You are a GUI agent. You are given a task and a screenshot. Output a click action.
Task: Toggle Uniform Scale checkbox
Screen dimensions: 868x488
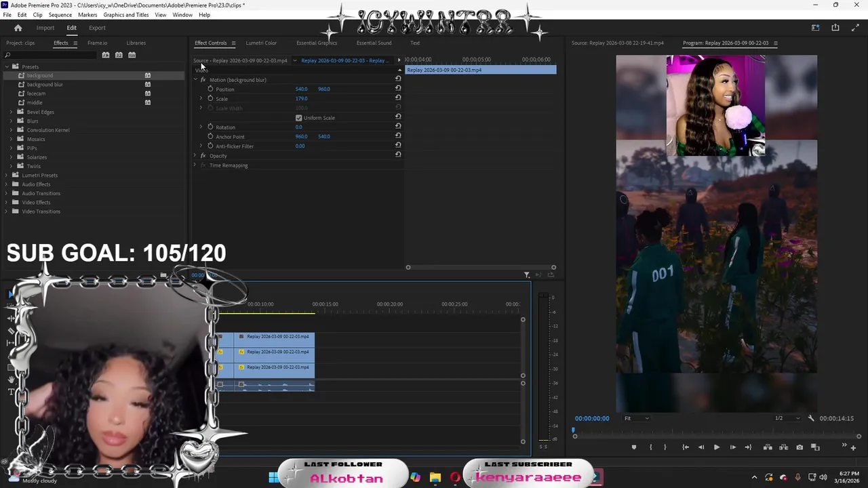coord(298,118)
